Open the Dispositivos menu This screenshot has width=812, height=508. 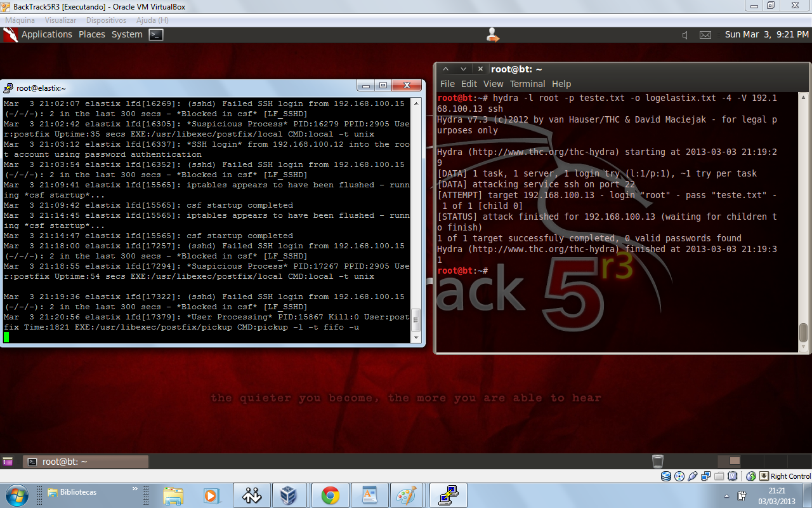click(x=106, y=20)
